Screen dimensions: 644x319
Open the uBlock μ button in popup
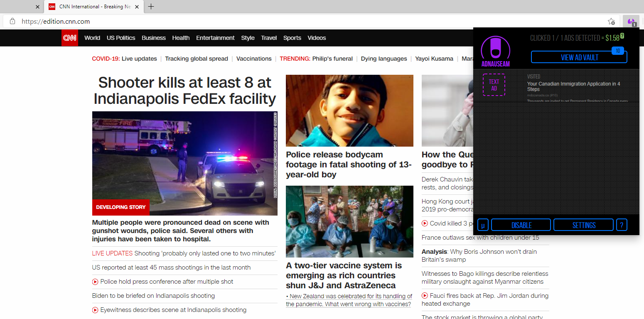[x=483, y=225]
